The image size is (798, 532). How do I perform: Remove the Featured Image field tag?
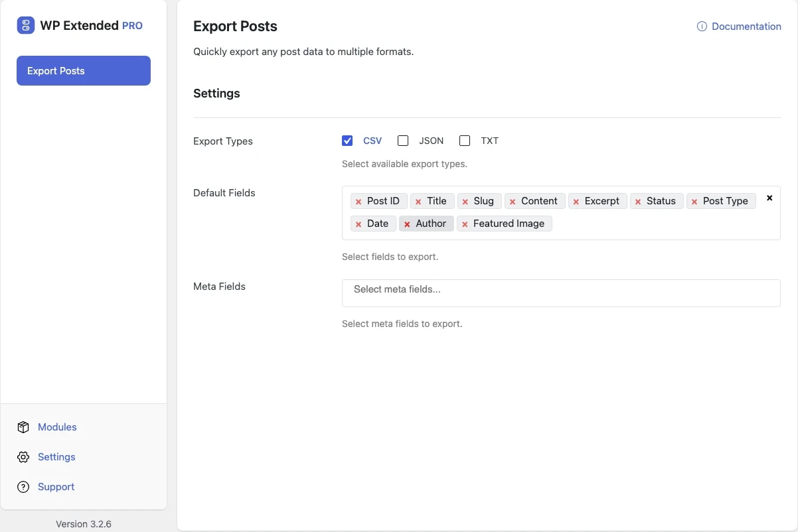(x=465, y=224)
